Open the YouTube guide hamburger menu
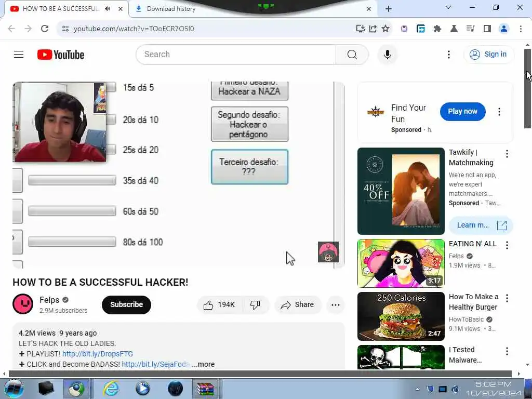 [19, 54]
